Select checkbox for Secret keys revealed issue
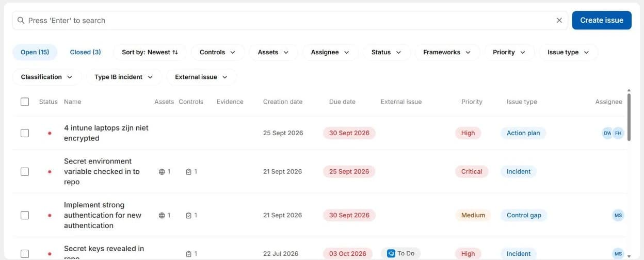Screen dimensions: 644x260 [x=25, y=254]
